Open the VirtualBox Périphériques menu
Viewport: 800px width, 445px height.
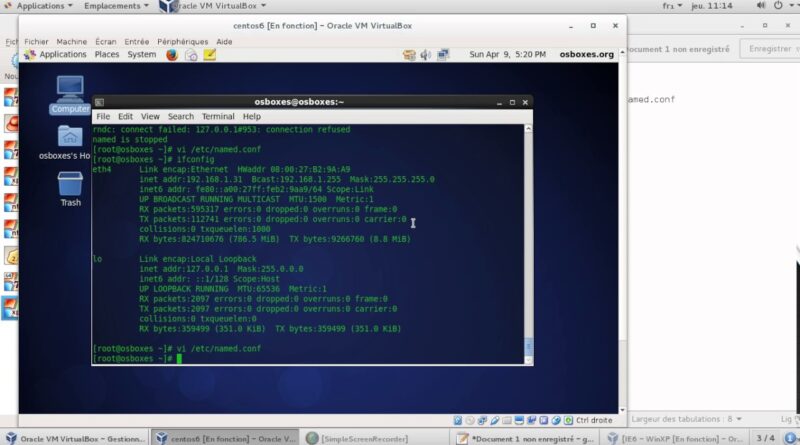[x=183, y=41]
